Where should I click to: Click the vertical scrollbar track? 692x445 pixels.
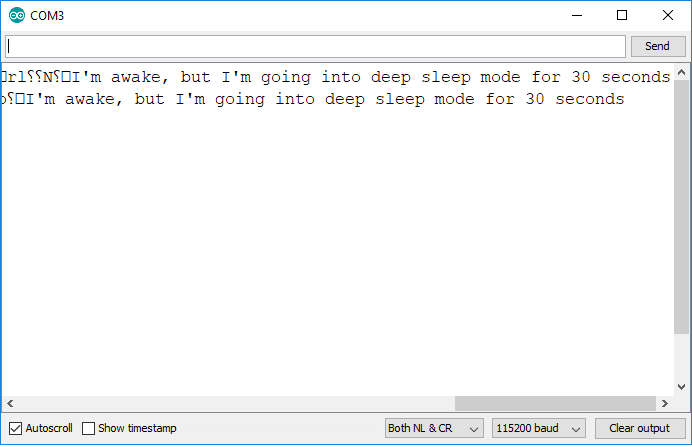coord(682,358)
